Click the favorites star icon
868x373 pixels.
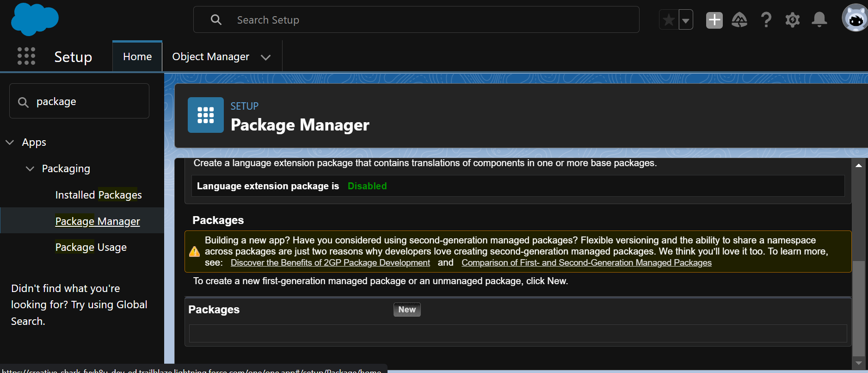click(x=669, y=20)
